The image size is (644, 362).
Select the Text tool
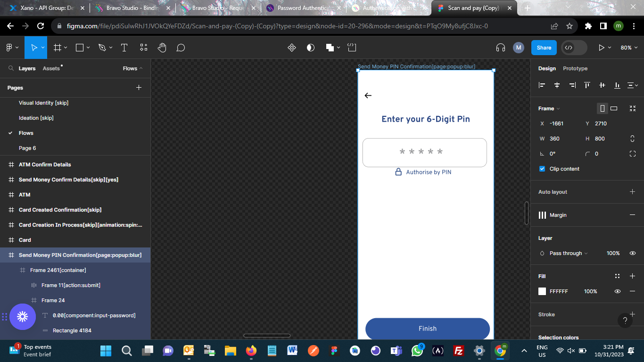pyautogui.click(x=124, y=48)
